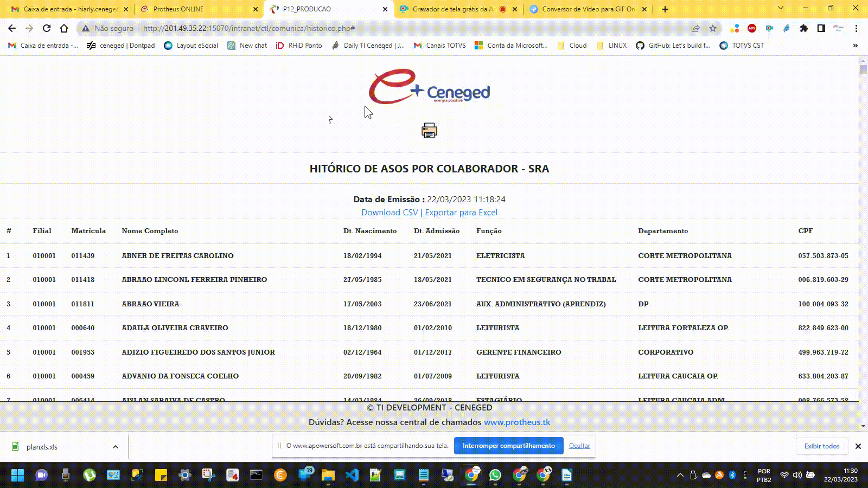The height and width of the screenshot is (488, 868).
Task: Click the share page icon in address bar
Action: [x=695, y=28]
